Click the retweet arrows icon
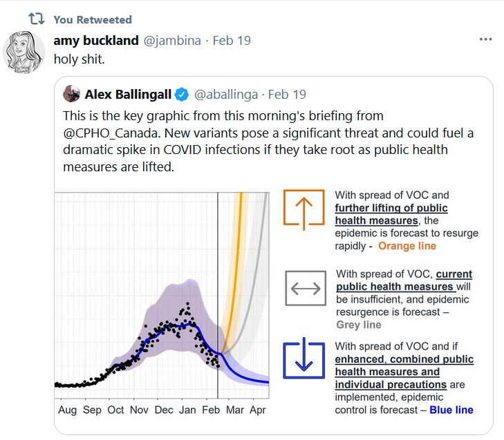 click(37, 19)
